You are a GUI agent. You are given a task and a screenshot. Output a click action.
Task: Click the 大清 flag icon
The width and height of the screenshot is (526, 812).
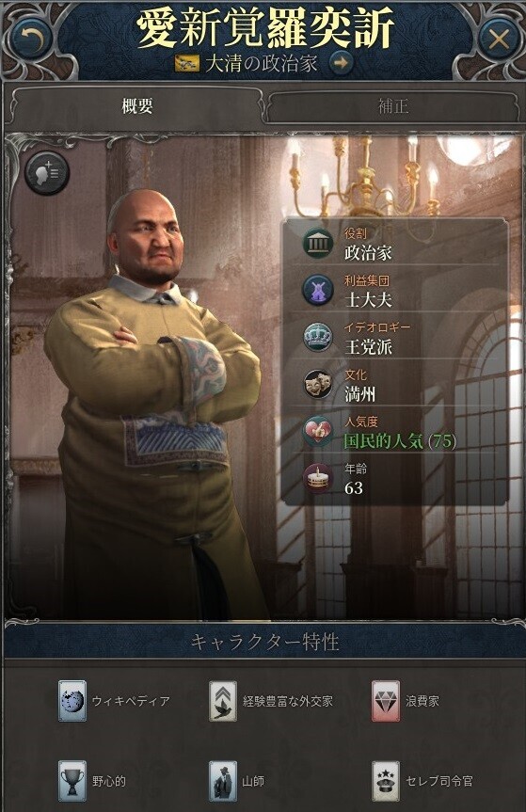pyautogui.click(x=187, y=64)
